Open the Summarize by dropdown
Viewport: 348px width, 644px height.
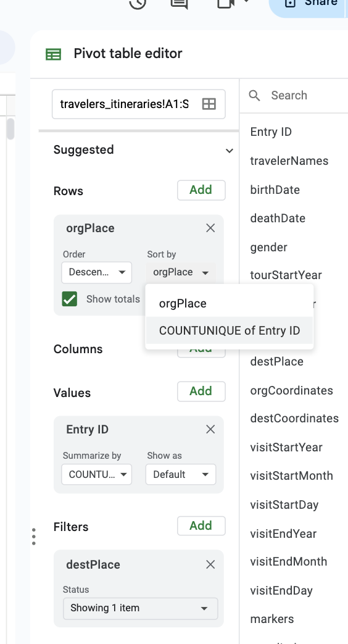coord(97,474)
